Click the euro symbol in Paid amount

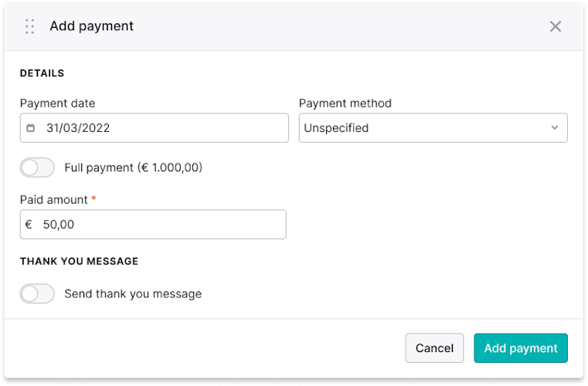point(29,225)
